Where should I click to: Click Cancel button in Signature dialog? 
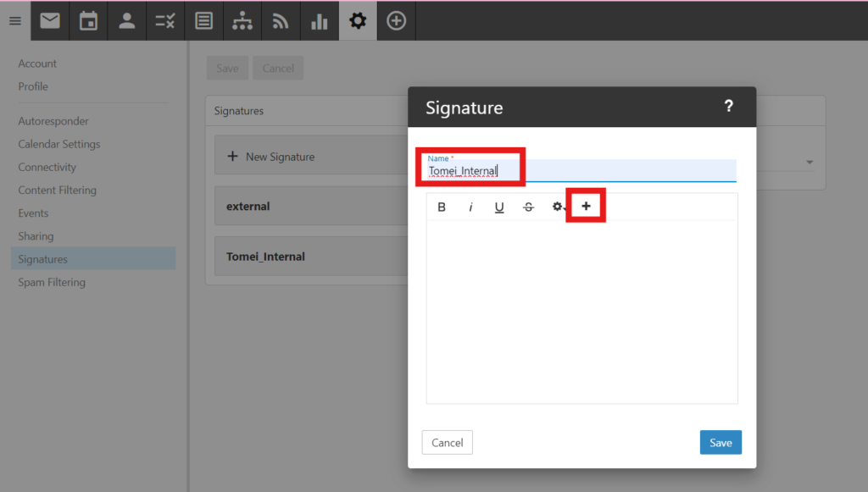447,442
